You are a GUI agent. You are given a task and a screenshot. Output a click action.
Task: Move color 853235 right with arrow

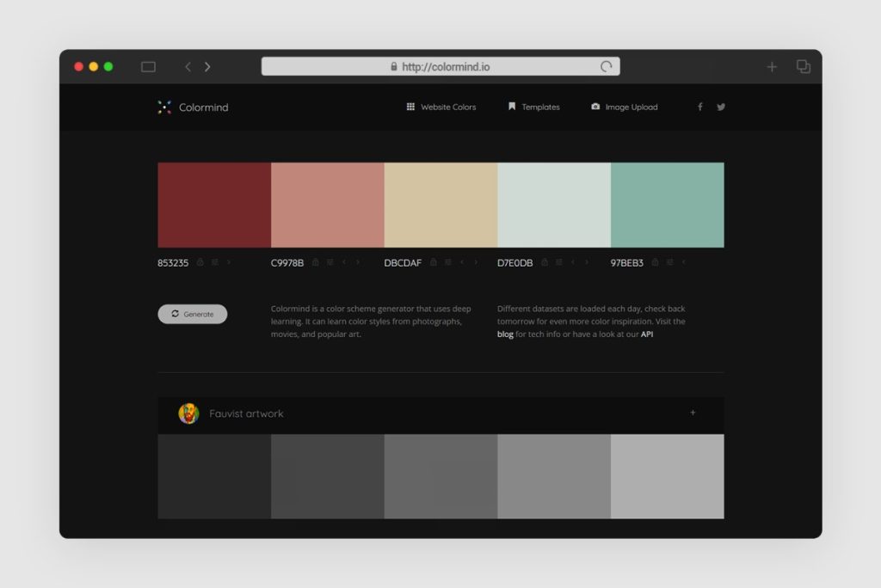(229, 262)
